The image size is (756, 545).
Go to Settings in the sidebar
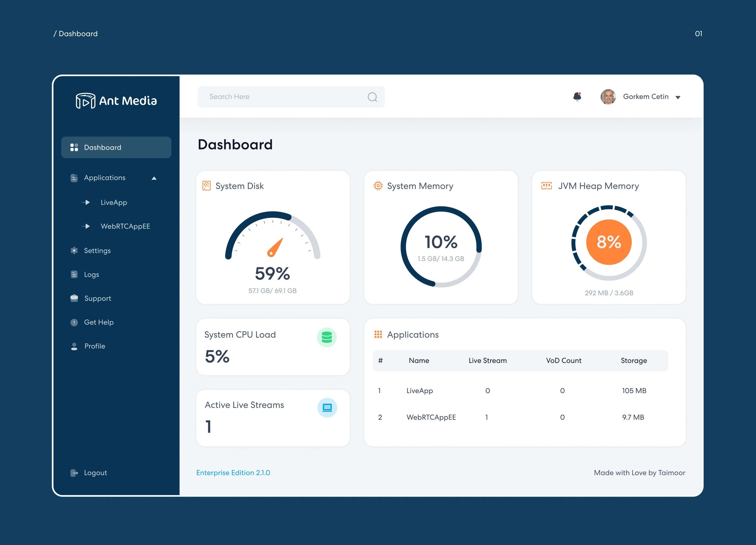97,251
